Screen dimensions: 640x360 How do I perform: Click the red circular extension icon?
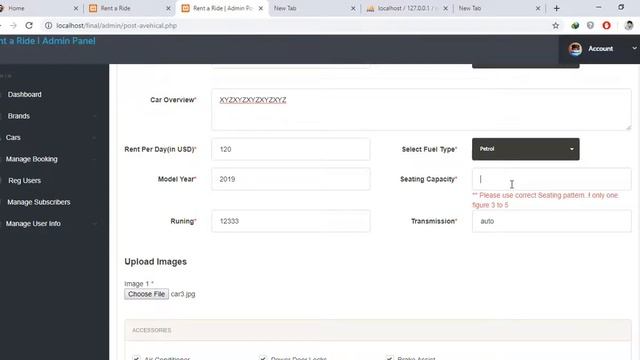(607, 25)
